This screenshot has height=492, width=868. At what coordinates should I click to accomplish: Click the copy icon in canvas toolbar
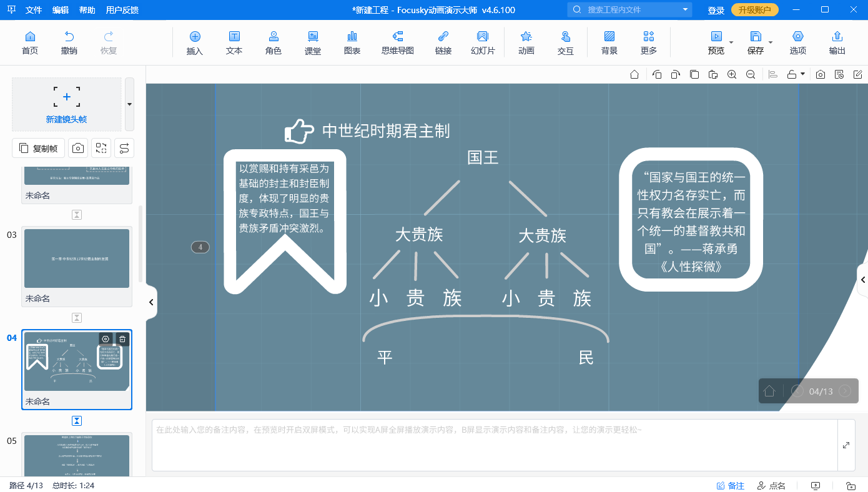694,74
